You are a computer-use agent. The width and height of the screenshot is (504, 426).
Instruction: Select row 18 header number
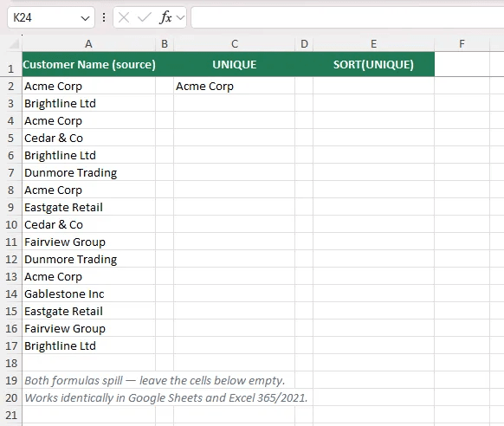coord(11,363)
